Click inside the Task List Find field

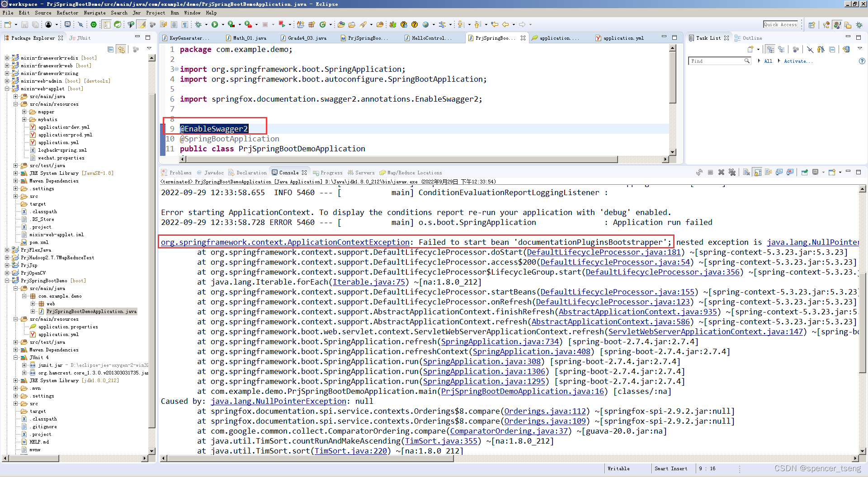[717, 61]
